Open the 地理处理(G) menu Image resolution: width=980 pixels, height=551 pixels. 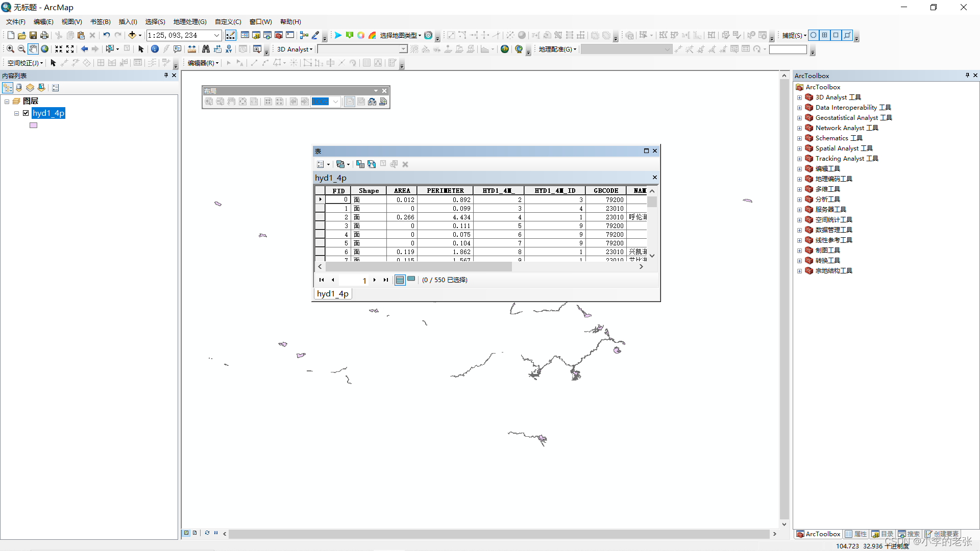[190, 21]
